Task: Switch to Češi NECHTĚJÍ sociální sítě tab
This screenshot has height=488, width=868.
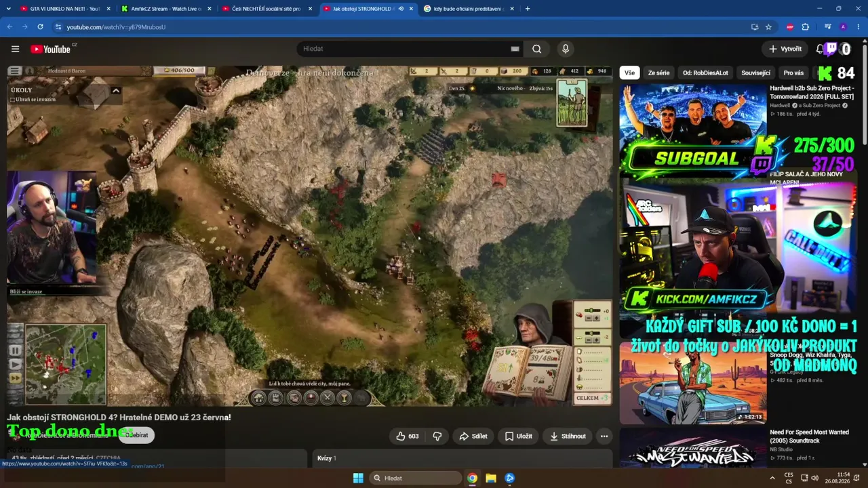Action: tap(266, 9)
